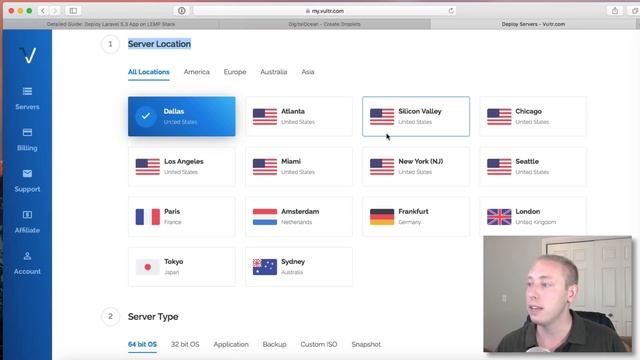Switch to 32 bit OS tab
640x360 pixels.
(185, 344)
